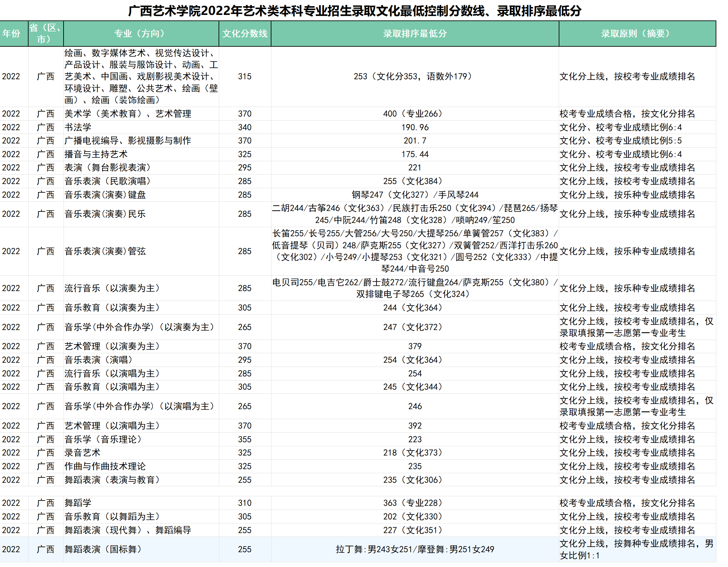The height and width of the screenshot is (567, 728).
Task: Select the 专业（方向） header cell
Action: [x=141, y=33]
